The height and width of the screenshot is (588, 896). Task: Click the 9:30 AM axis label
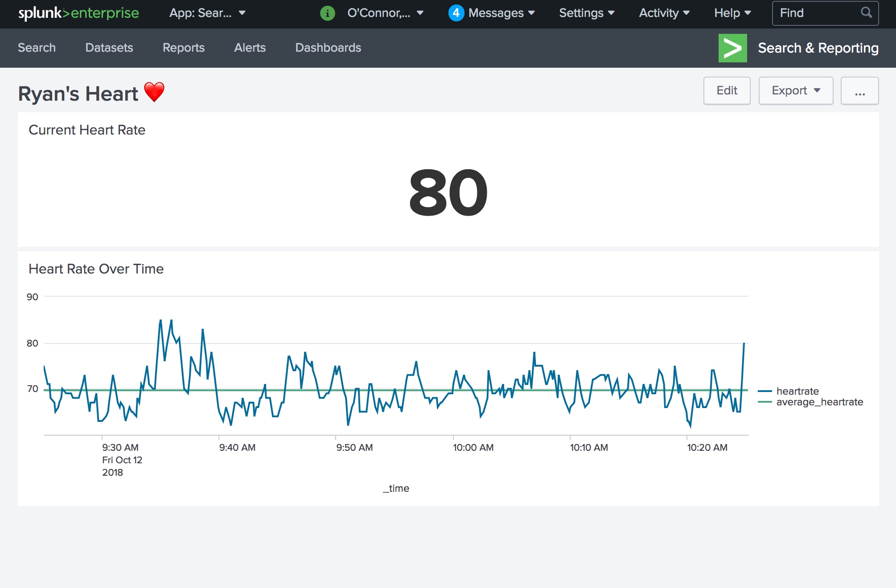click(120, 447)
